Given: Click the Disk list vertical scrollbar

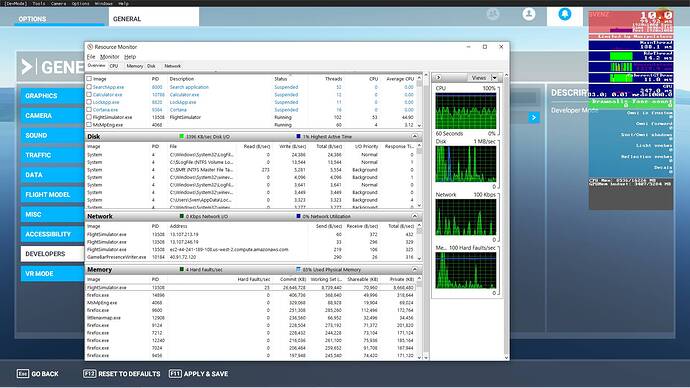Looking at the screenshot, I should [x=419, y=175].
